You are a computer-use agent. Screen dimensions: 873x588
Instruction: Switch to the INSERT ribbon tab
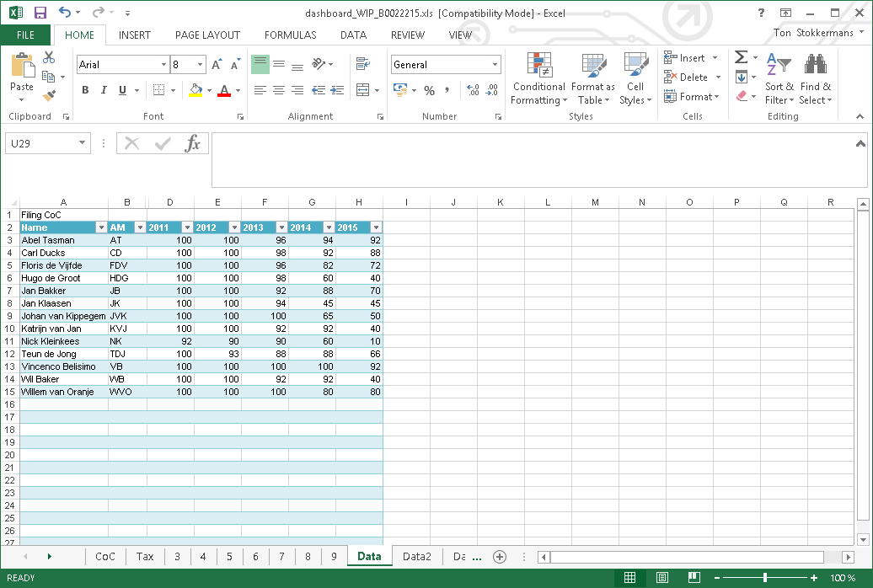click(135, 35)
